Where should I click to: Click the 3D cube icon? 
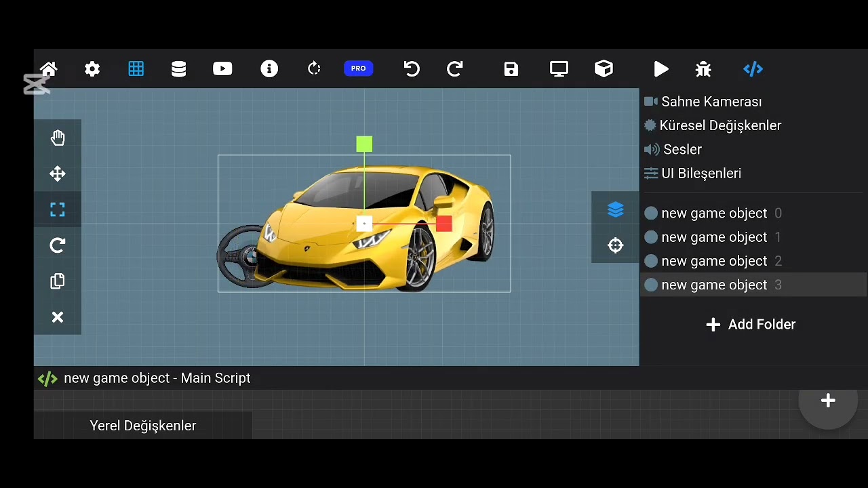604,68
